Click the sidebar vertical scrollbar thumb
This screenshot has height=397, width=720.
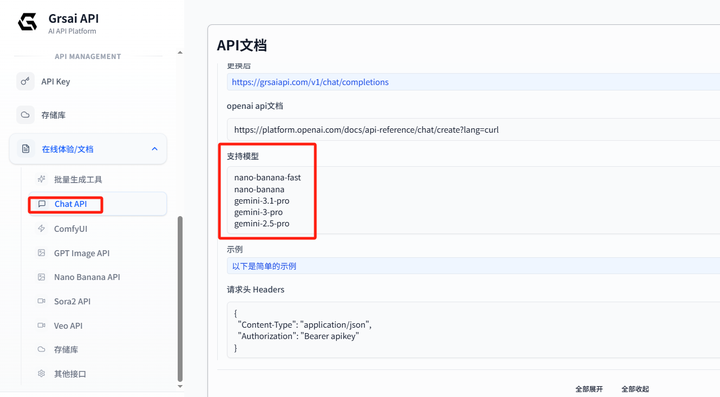pyautogui.click(x=180, y=298)
